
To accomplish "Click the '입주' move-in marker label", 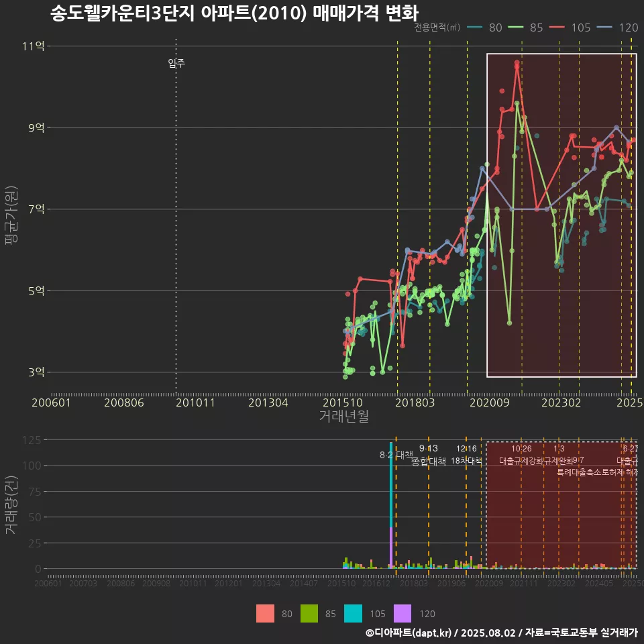I will click(x=176, y=63).
